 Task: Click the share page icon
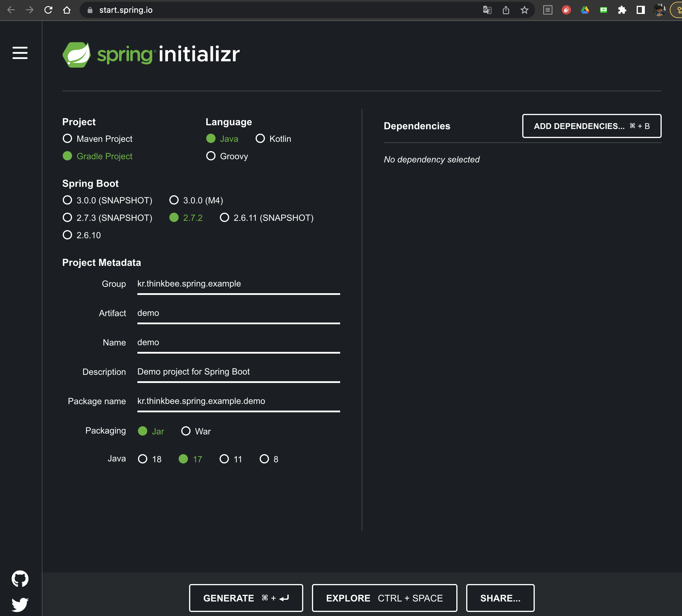click(506, 10)
